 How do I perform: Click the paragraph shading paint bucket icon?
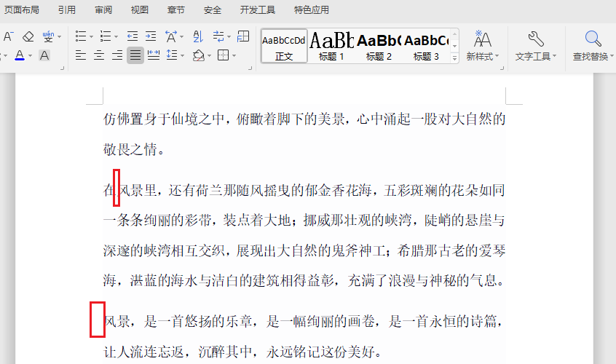tap(198, 55)
